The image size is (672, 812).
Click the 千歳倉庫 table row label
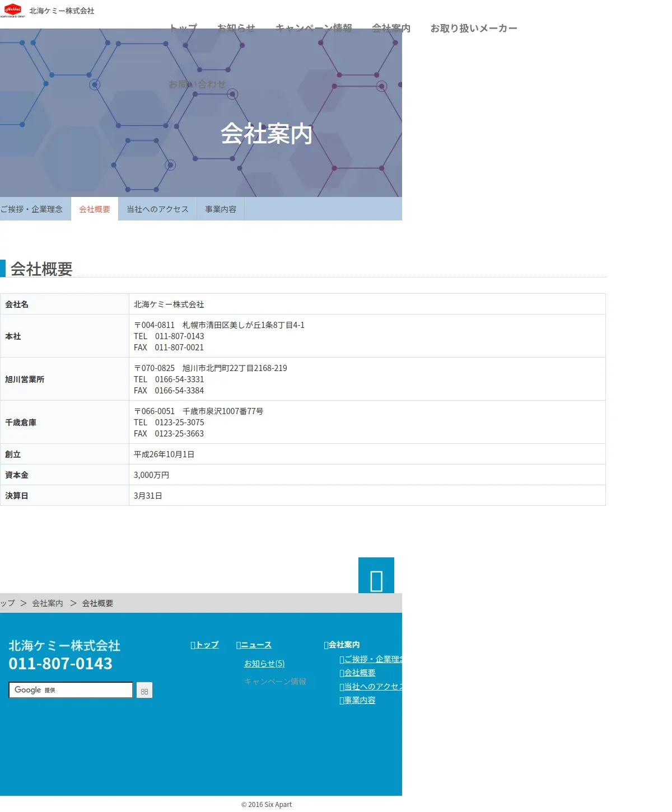21,423
